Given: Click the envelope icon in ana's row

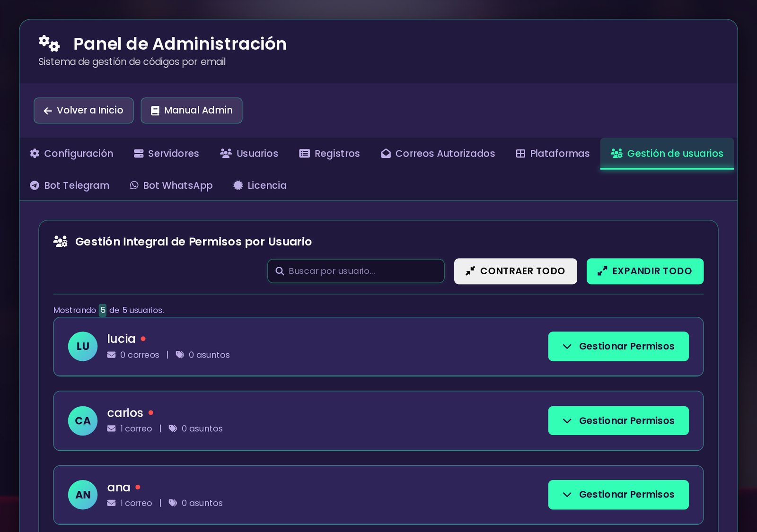Looking at the screenshot, I should point(112,503).
